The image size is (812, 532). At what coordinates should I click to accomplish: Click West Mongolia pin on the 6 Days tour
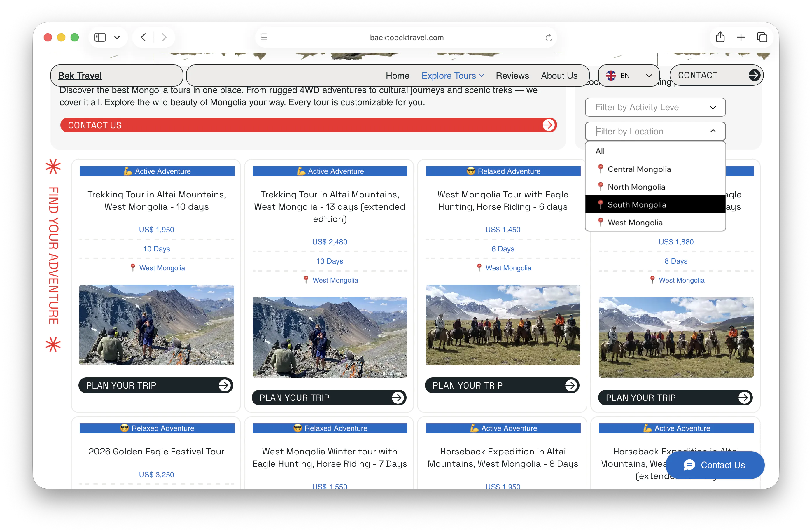coord(479,267)
